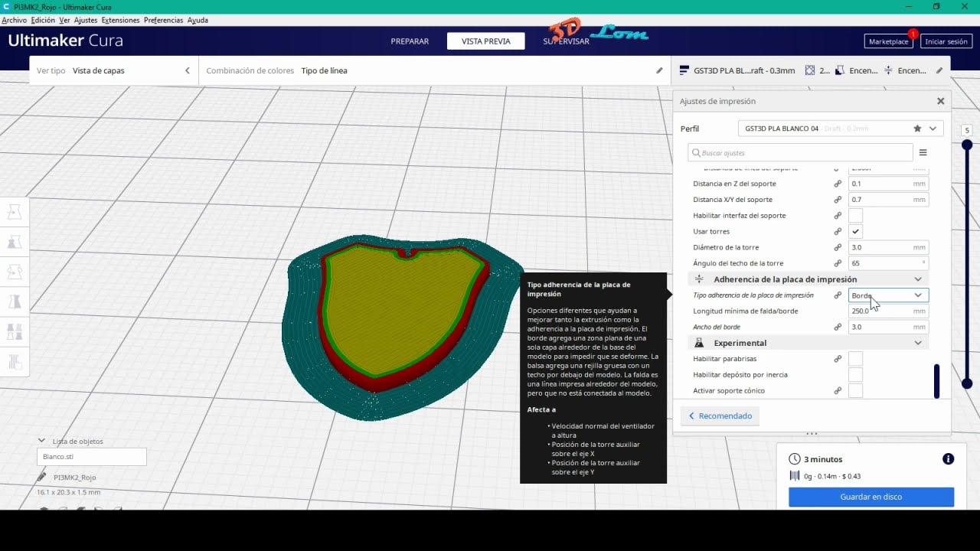
Task: Click link icon beside Habilitar parabrisas
Action: click(x=838, y=359)
